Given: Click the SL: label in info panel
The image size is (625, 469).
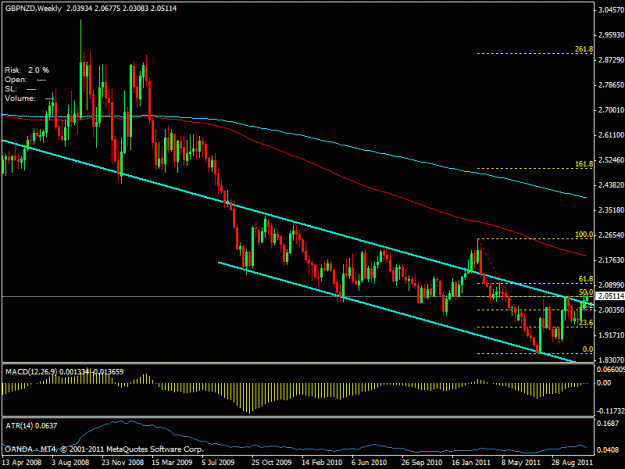Looking at the screenshot, I should [10, 89].
